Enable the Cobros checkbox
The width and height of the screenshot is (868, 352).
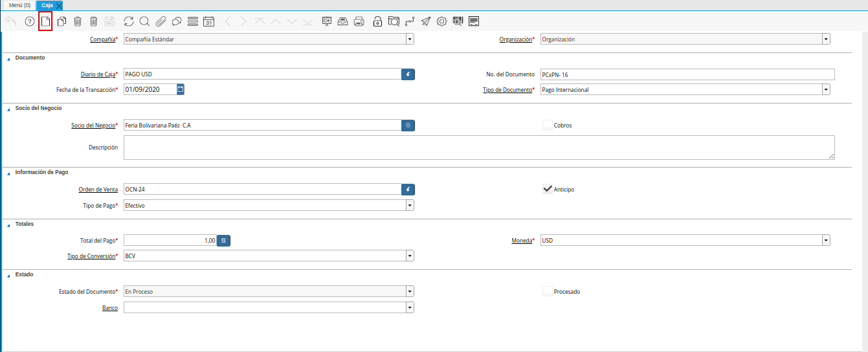click(x=548, y=125)
